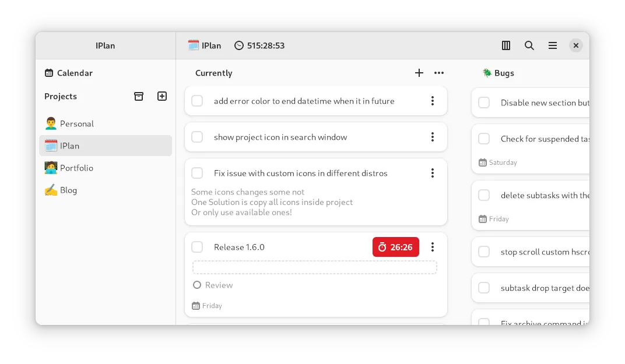Open the hamburger main menu

(553, 45)
